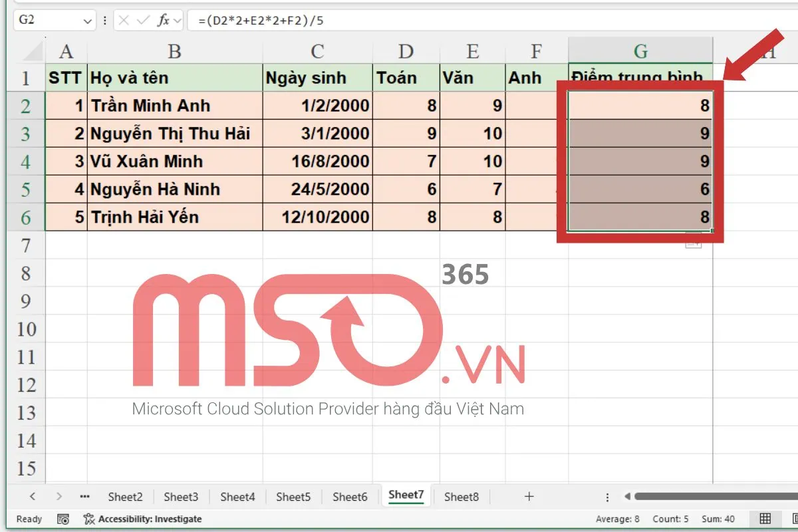Click the Enter checkmark icon in formula bar

click(x=144, y=20)
